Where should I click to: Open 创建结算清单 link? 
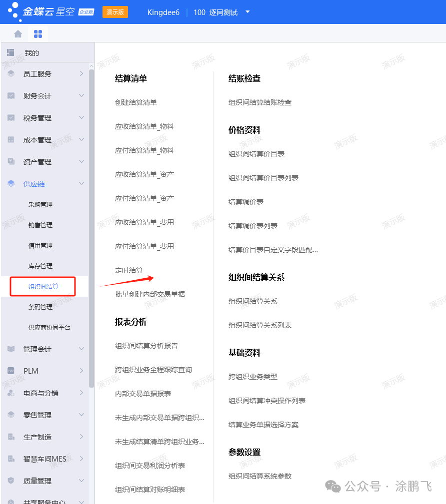pyautogui.click(x=136, y=102)
